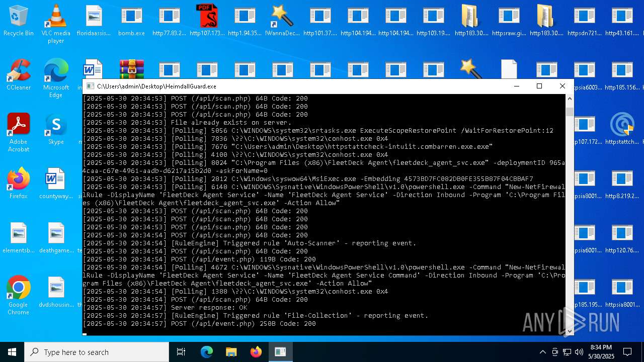
Task: Open Firefox from taskbar
Action: (x=256, y=352)
